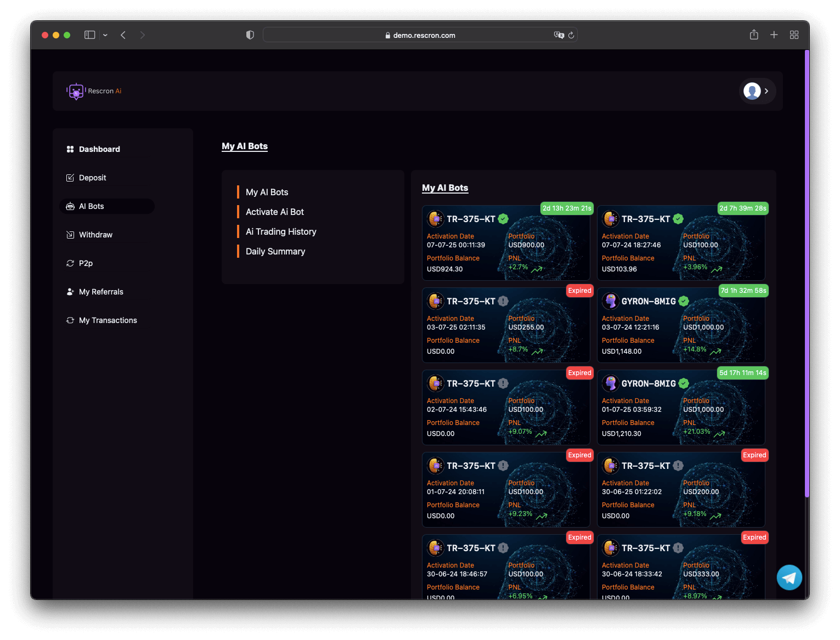
Task: Open a new tab with plus icon
Action: [x=774, y=35]
